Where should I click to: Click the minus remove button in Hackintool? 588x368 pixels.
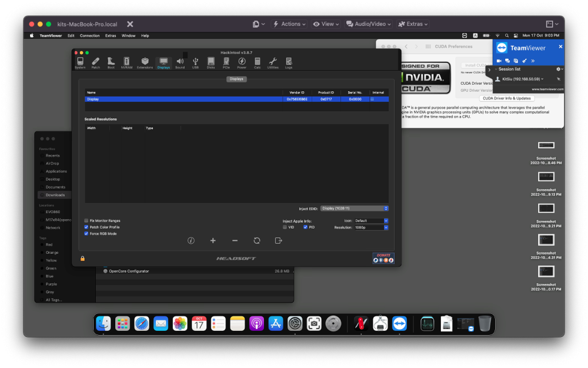(x=235, y=241)
